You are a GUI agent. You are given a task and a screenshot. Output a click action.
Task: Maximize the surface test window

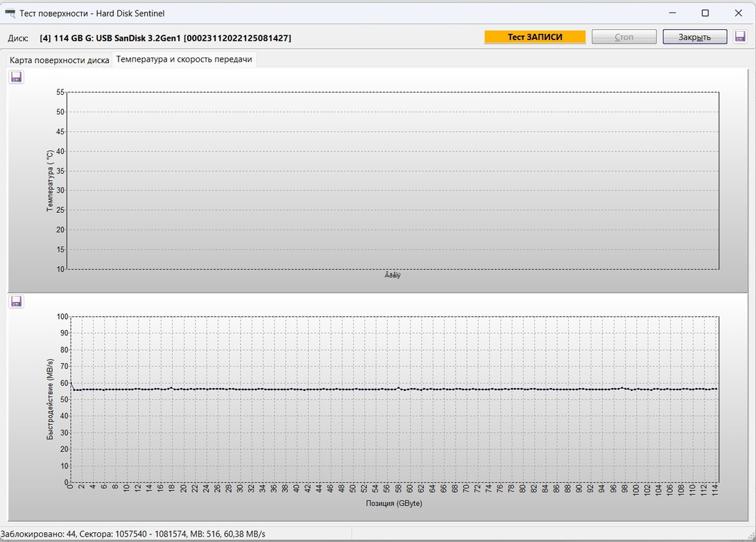[x=705, y=13]
